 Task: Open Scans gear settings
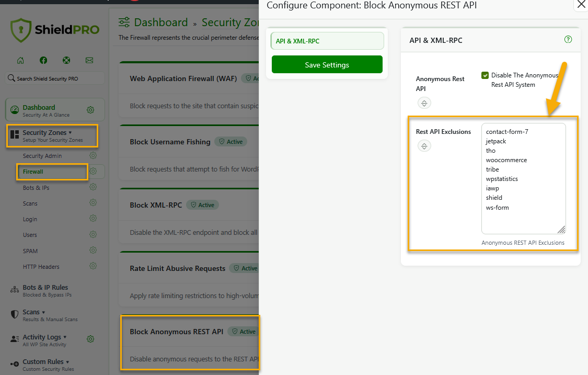93,203
